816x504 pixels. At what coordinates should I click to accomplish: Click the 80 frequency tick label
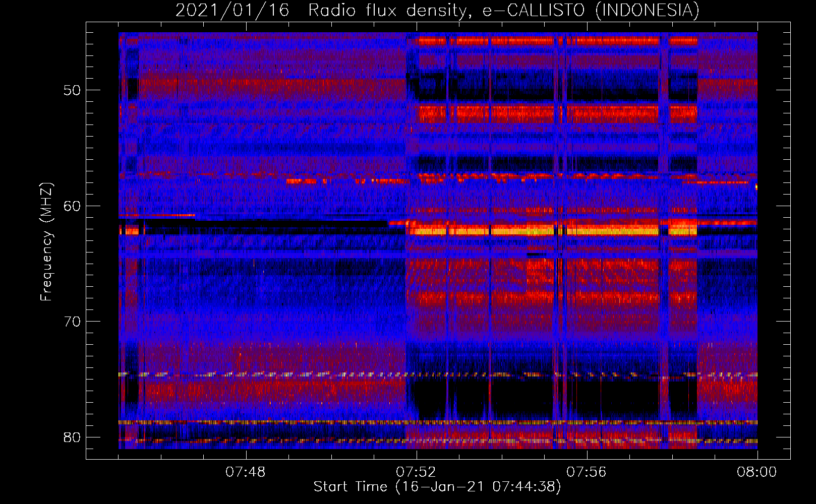[72, 437]
